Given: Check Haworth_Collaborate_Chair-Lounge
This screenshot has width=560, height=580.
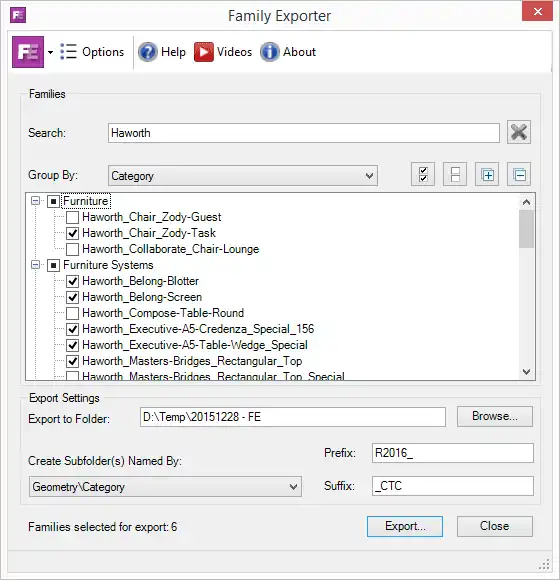Looking at the screenshot, I should 72,249.
